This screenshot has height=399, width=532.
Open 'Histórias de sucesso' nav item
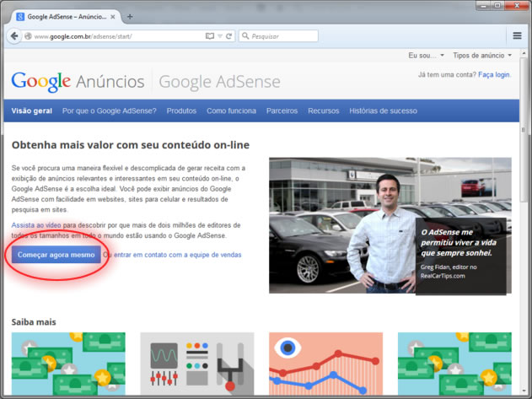click(383, 111)
